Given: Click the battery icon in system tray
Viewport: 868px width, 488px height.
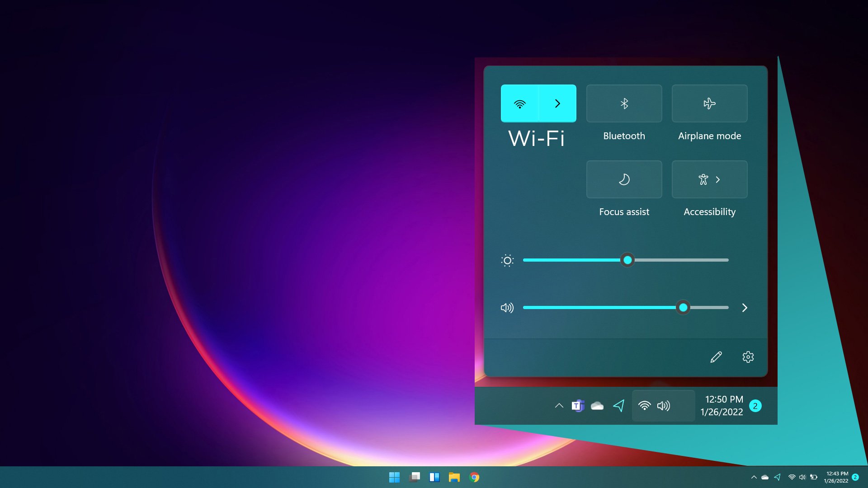Looking at the screenshot, I should pyautogui.click(x=814, y=477).
